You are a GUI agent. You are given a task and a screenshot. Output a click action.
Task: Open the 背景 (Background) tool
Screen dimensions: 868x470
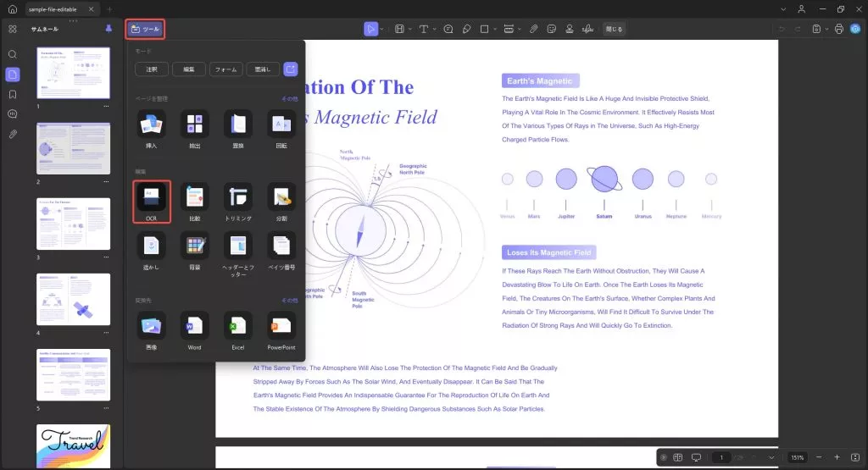[195, 251]
